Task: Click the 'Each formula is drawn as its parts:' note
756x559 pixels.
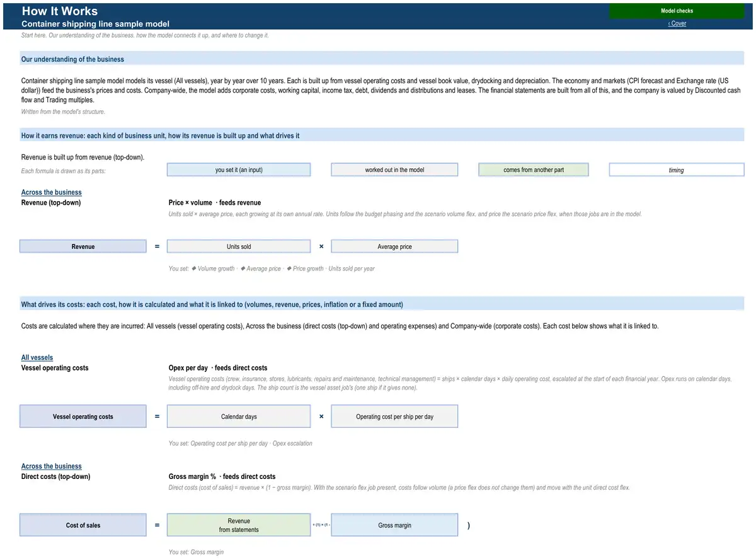Action: click(64, 171)
